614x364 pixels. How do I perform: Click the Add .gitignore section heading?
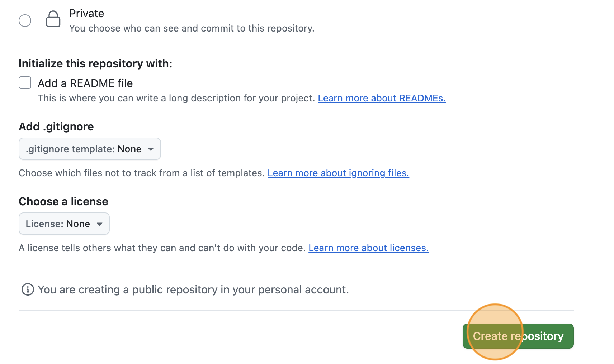pyautogui.click(x=56, y=126)
